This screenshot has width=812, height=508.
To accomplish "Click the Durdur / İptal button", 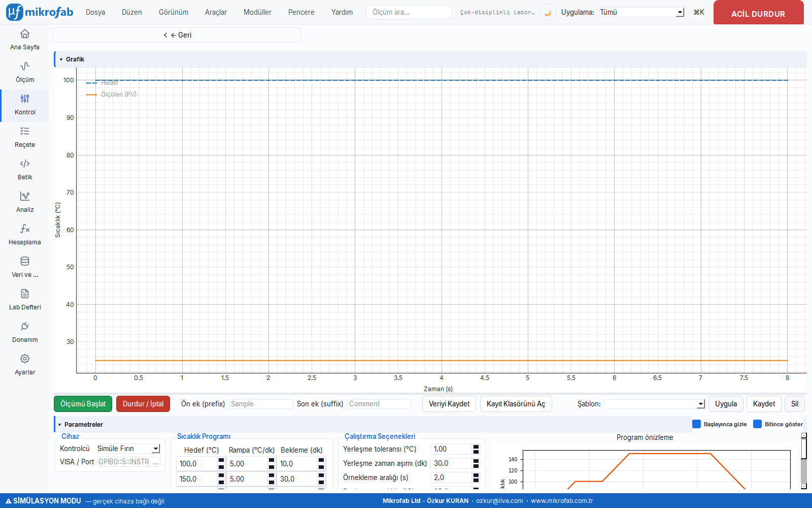I will click(x=143, y=404).
